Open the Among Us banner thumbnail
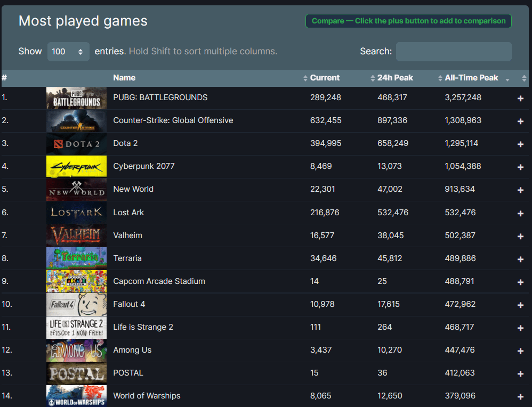 tap(76, 351)
